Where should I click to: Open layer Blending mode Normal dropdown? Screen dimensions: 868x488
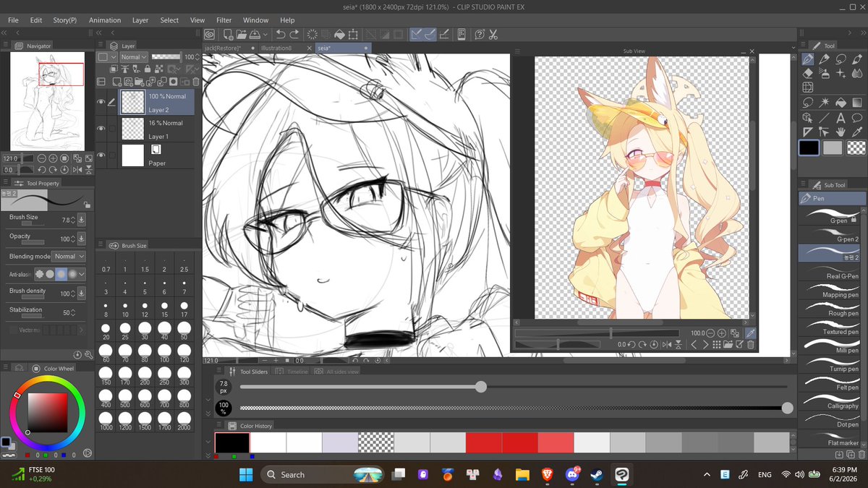(x=134, y=57)
